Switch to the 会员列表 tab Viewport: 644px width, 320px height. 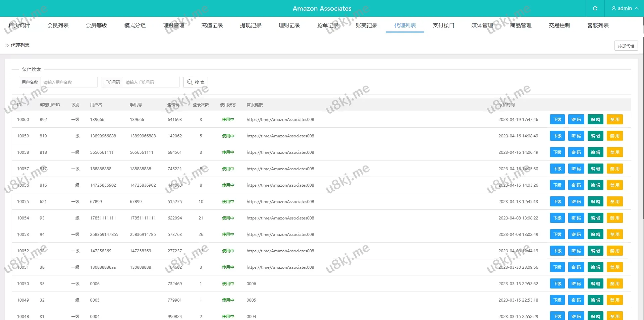tap(58, 25)
